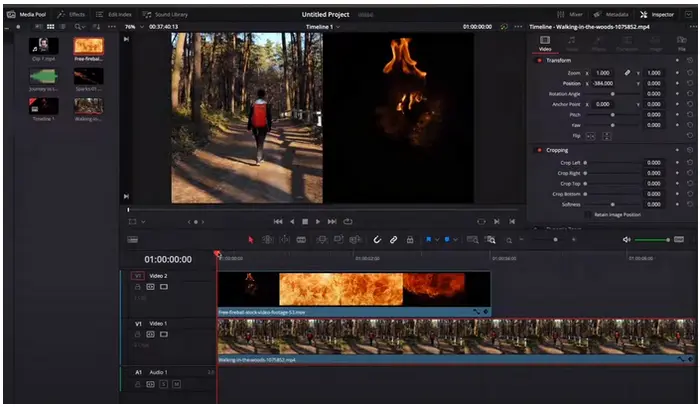Lock the Video 2 track
Image resolution: width=700 pixels, height=407 pixels.
click(x=138, y=287)
